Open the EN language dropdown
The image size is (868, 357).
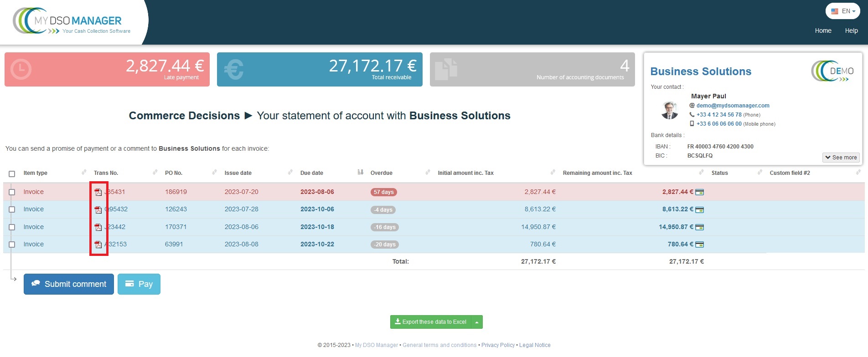[843, 11]
